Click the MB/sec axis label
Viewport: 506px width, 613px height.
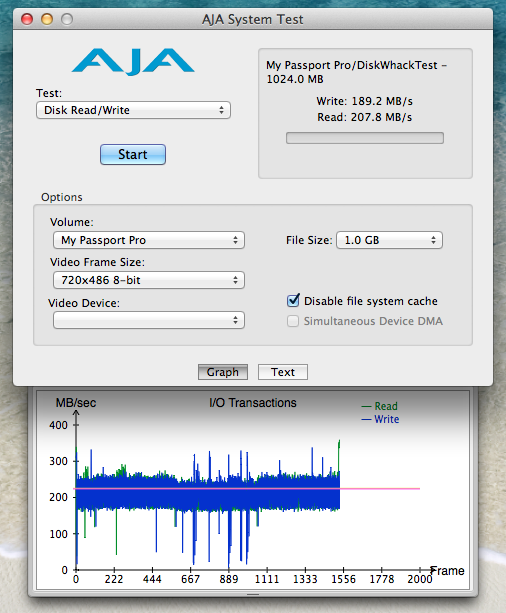point(76,403)
